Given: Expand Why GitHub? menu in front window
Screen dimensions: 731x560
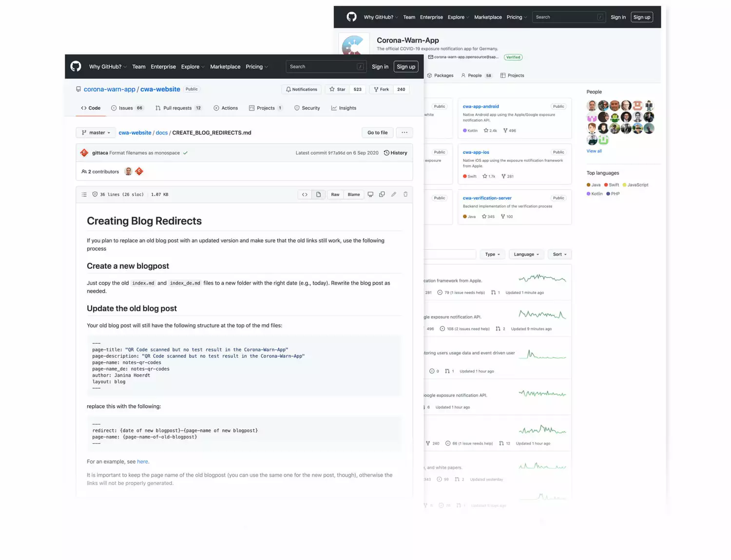Looking at the screenshot, I should point(108,67).
